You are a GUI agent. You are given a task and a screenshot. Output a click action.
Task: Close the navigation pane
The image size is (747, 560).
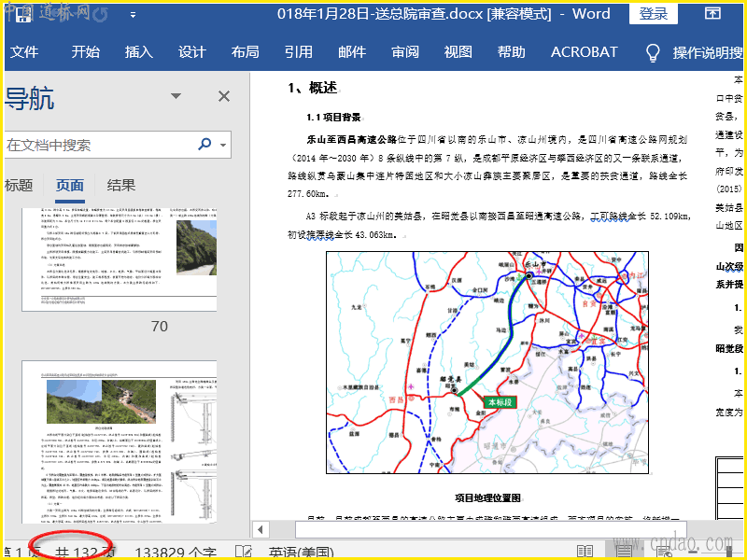[x=224, y=96]
